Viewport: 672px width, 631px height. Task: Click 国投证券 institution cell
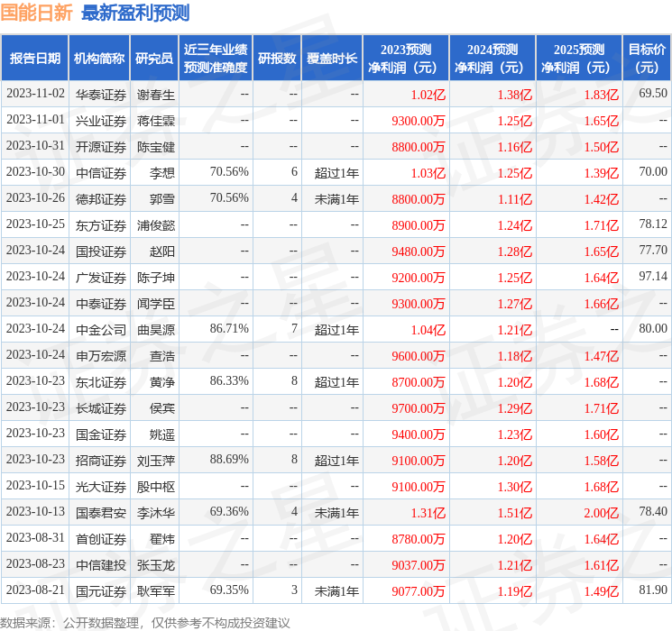pyautogui.click(x=101, y=251)
